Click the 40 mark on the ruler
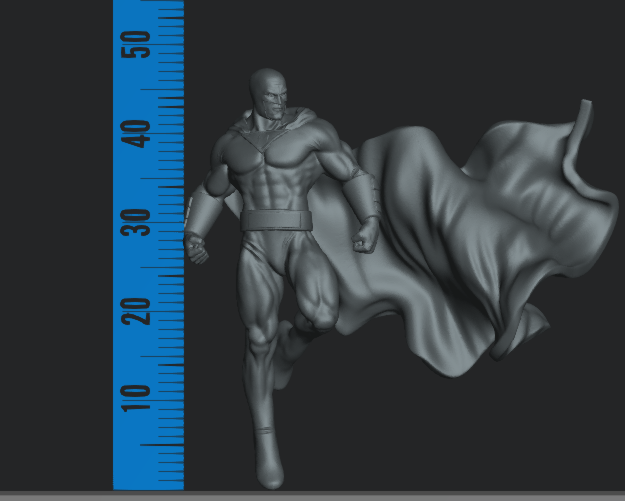 point(136,134)
